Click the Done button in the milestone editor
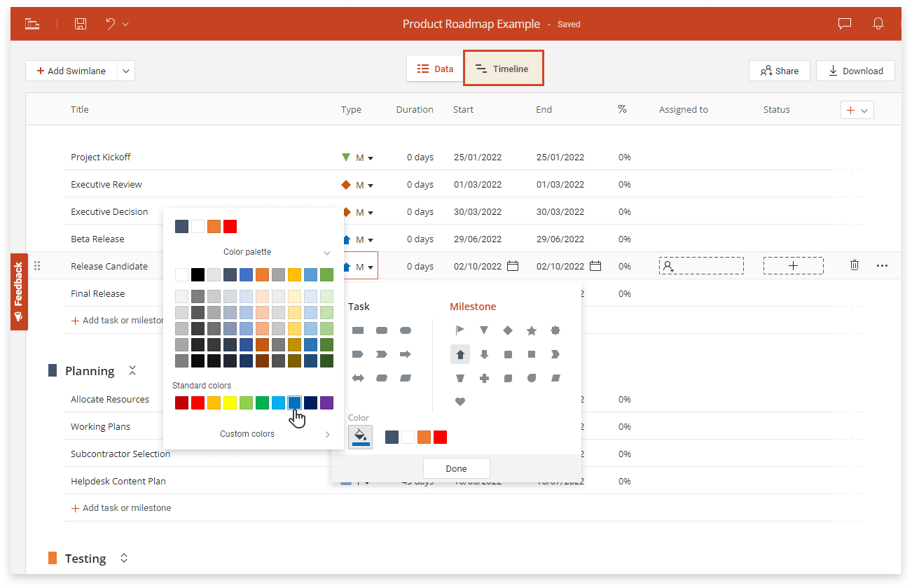This screenshot has width=912, height=588. point(456,468)
